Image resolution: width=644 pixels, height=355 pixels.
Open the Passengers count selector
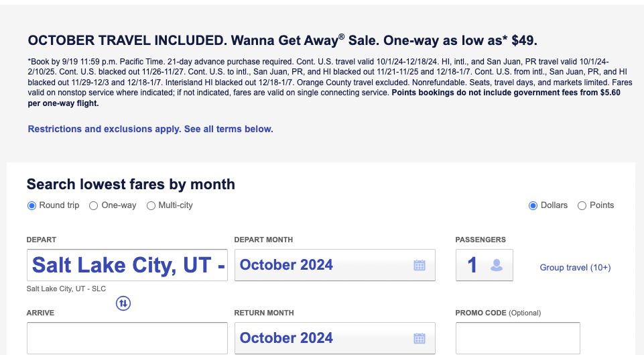pos(474,265)
